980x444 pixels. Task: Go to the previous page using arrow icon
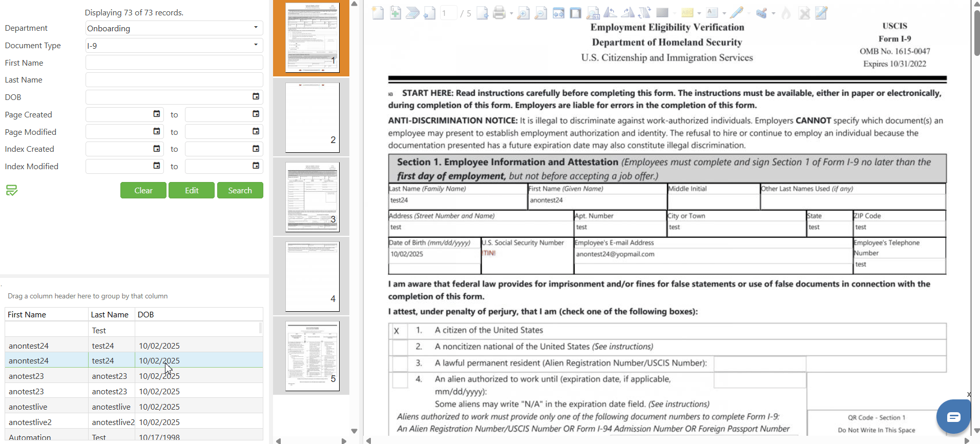tap(430, 13)
